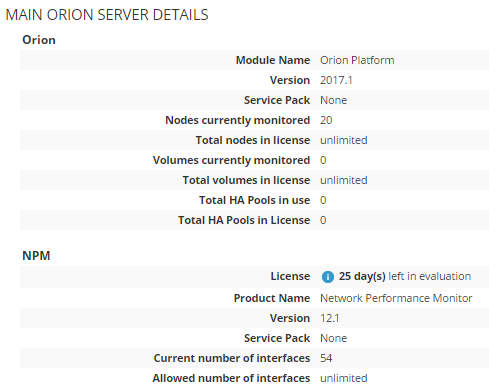Select the nodes monitored value '20'
Screen dimensions: 489x389
tap(326, 120)
